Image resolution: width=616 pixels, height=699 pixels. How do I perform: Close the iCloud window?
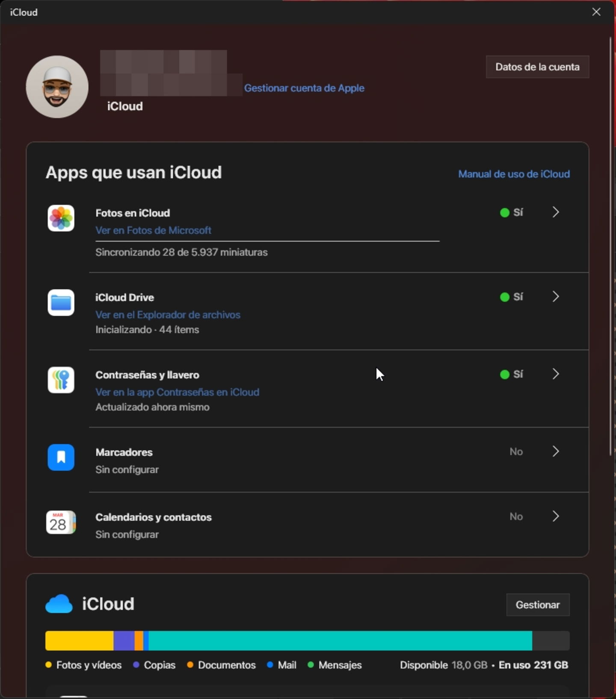(596, 12)
